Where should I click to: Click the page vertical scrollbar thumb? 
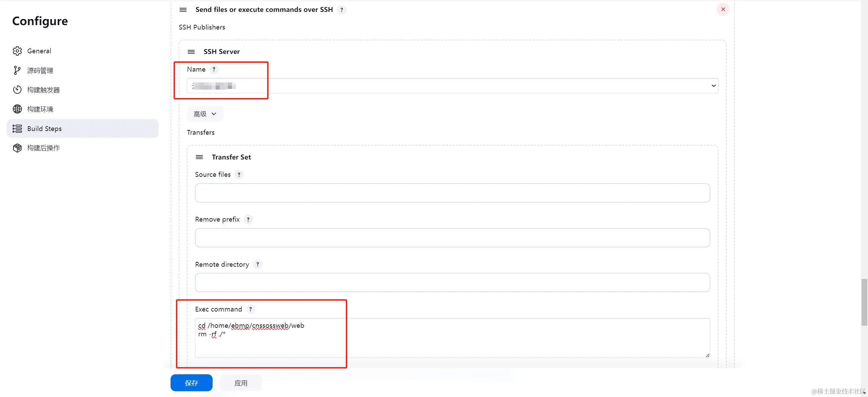[x=864, y=302]
